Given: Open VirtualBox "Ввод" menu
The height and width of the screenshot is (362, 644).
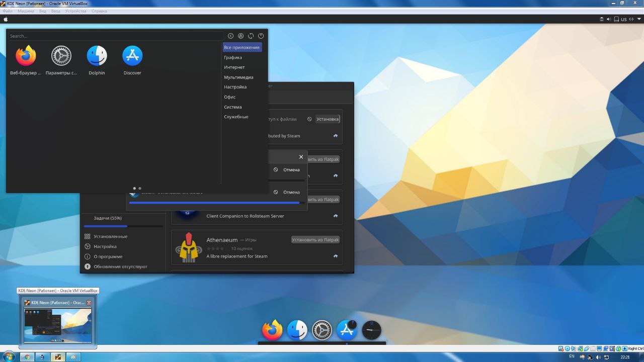Looking at the screenshot, I should point(55,11).
